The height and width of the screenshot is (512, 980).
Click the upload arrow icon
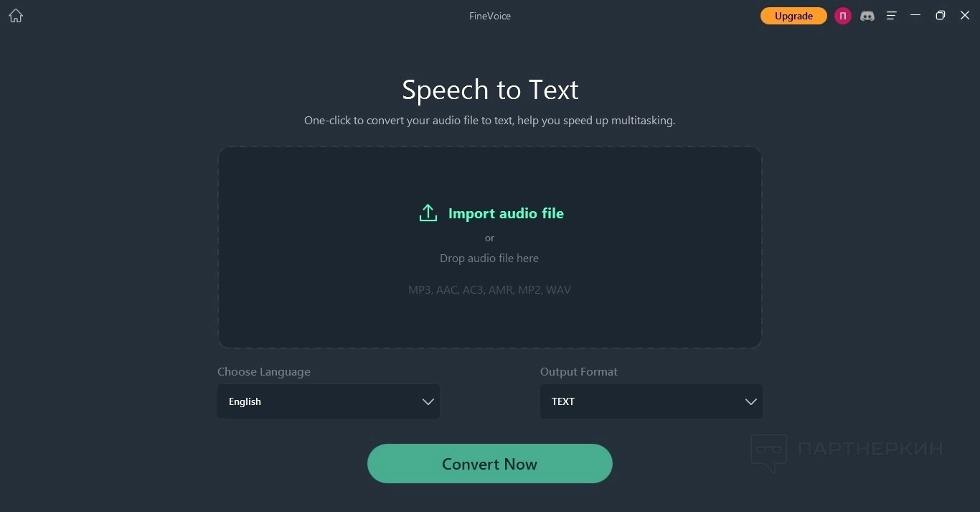click(428, 213)
